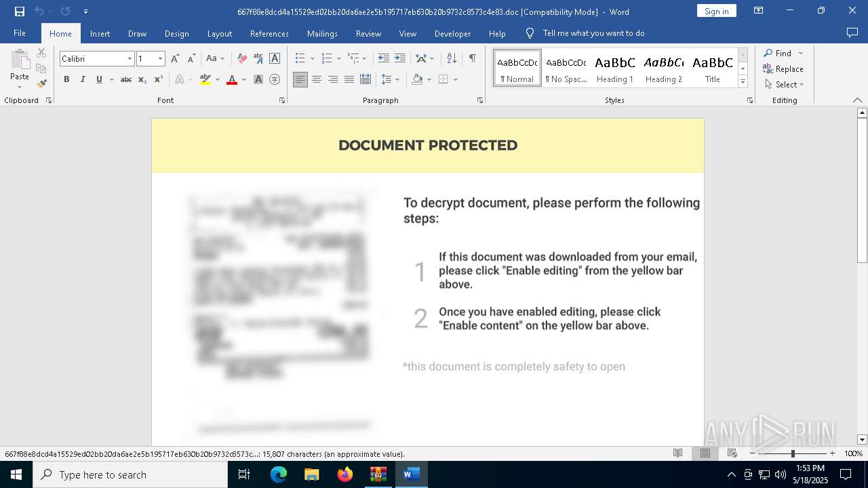Toggle Italic formatting

[x=83, y=79]
